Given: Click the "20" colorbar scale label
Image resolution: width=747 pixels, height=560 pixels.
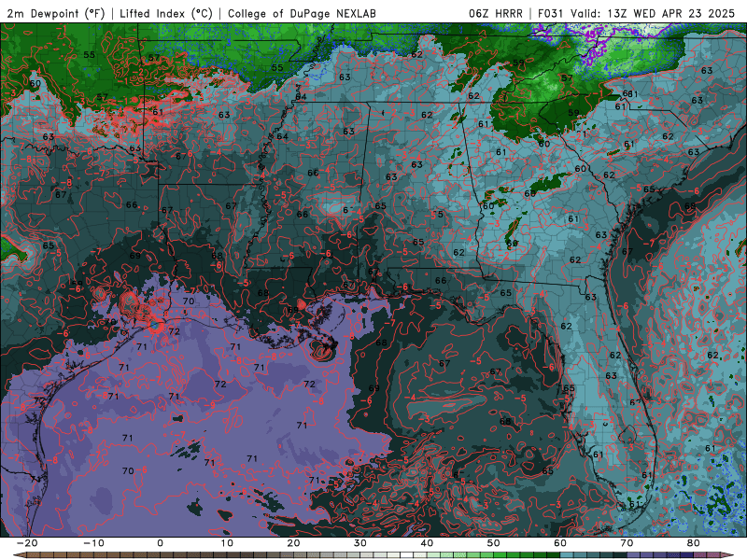Looking at the screenshot, I should 293,543.
